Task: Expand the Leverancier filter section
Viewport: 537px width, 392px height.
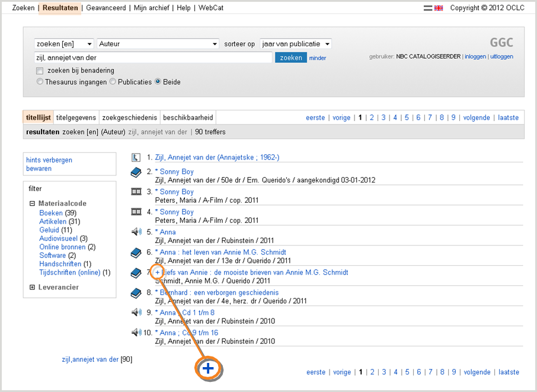Action: tap(32, 288)
